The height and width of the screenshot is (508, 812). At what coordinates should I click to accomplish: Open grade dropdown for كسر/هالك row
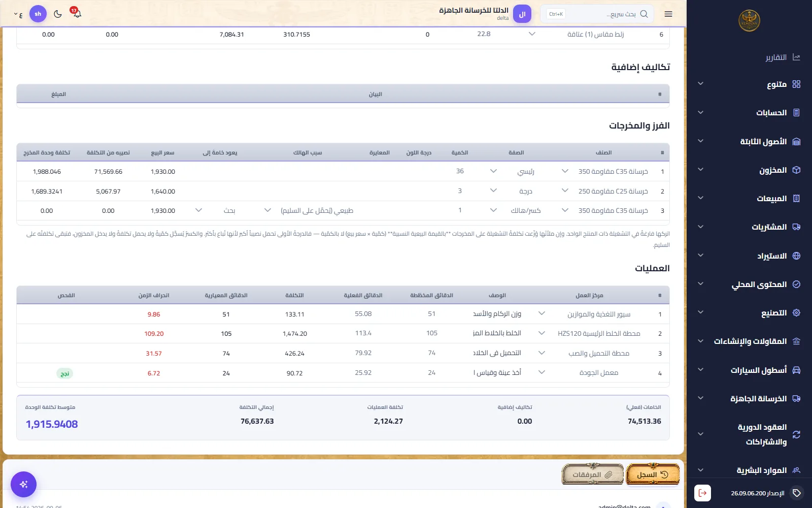pyautogui.click(x=493, y=210)
